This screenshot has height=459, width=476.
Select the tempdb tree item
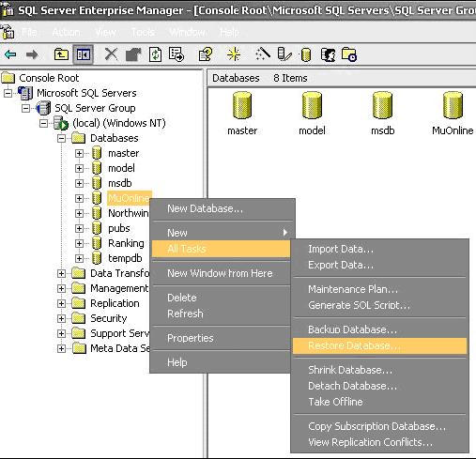click(x=125, y=258)
